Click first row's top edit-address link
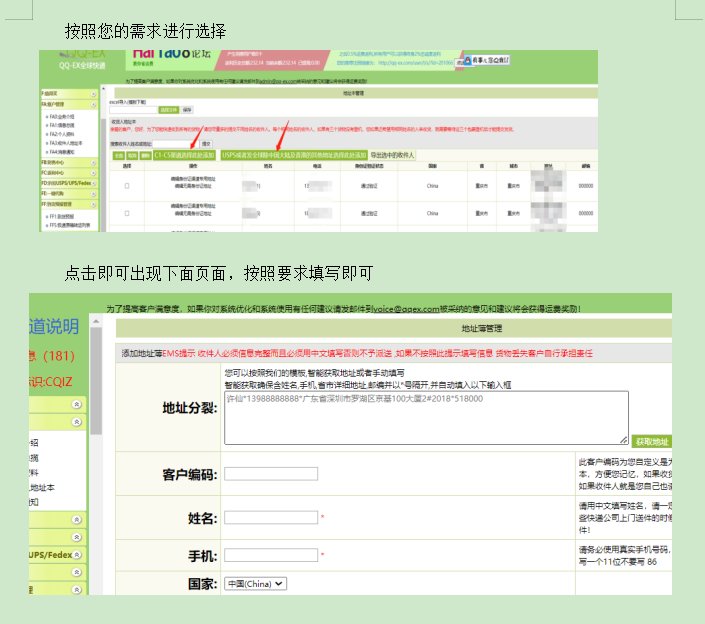The height and width of the screenshot is (624, 705). [x=193, y=179]
